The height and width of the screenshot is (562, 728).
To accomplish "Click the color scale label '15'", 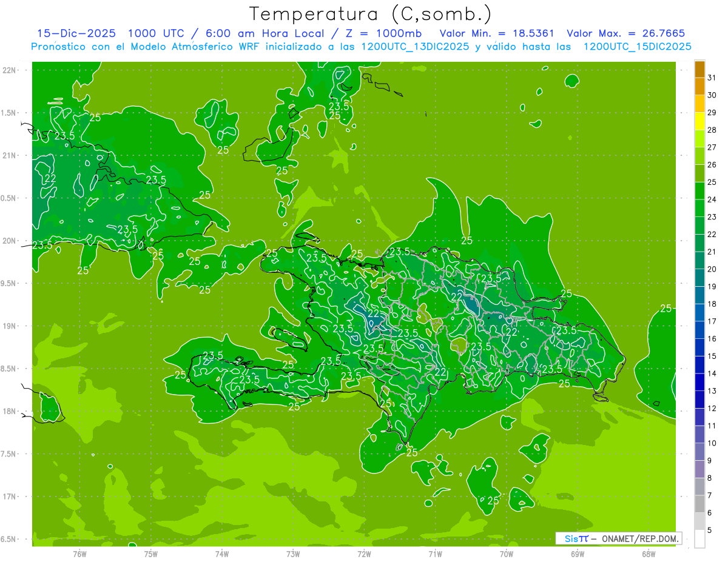I will tap(712, 356).
